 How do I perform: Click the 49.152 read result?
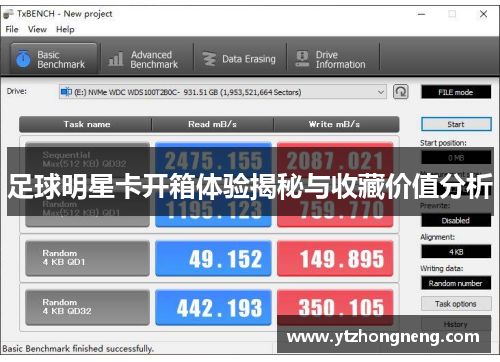(213, 258)
